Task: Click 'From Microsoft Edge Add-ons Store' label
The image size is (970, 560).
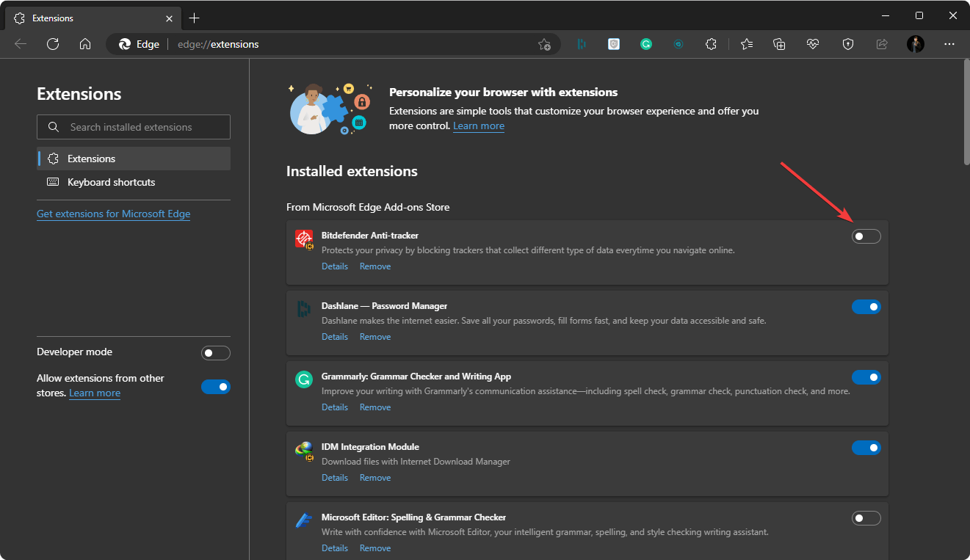Action: coord(368,207)
